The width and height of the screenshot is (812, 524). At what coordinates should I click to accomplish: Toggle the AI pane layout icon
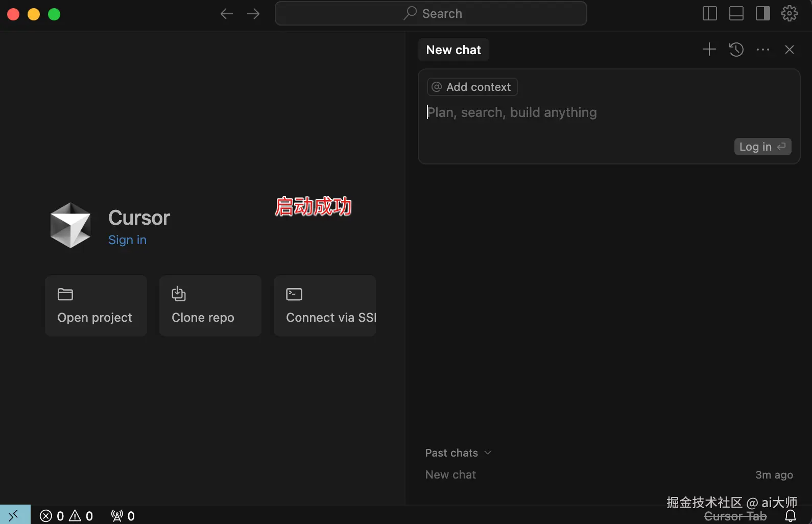pyautogui.click(x=763, y=13)
